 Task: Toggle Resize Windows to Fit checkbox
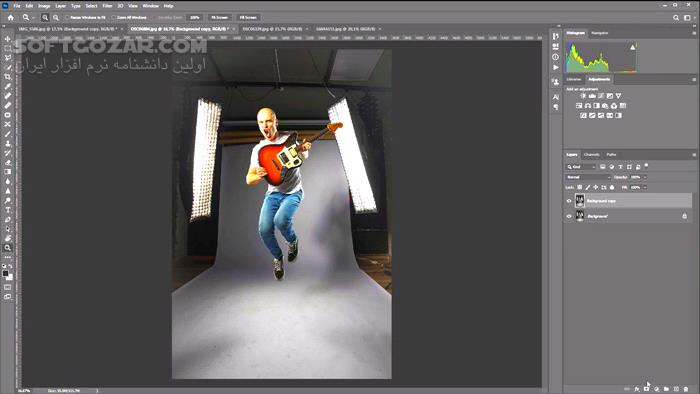tap(67, 17)
